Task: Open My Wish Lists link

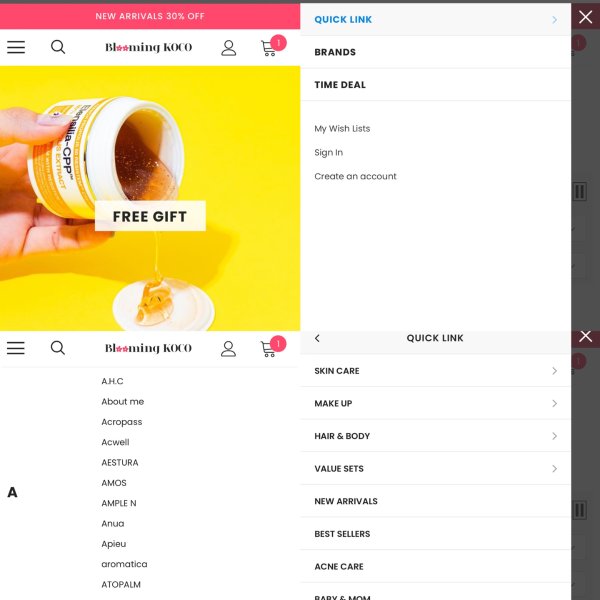Action: [342, 129]
